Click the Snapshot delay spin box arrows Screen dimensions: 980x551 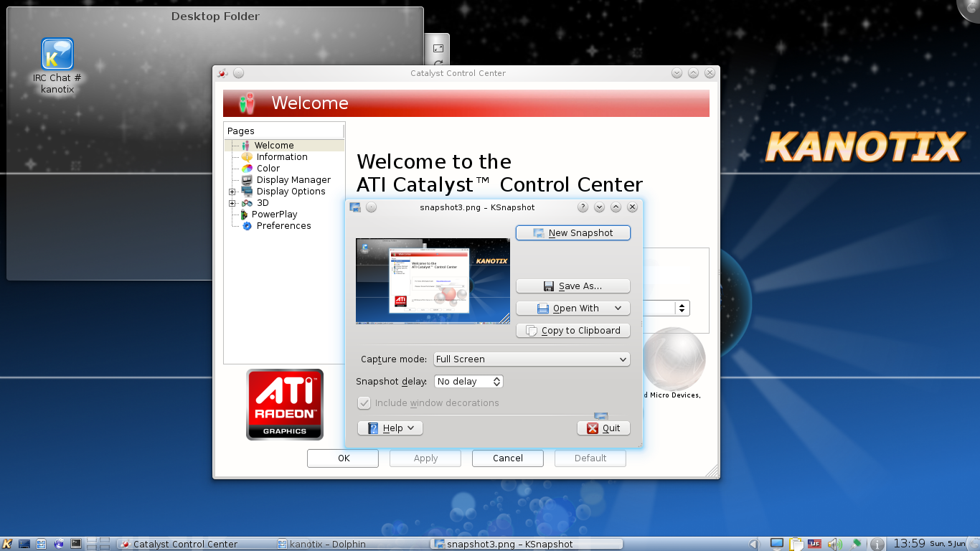pos(497,382)
